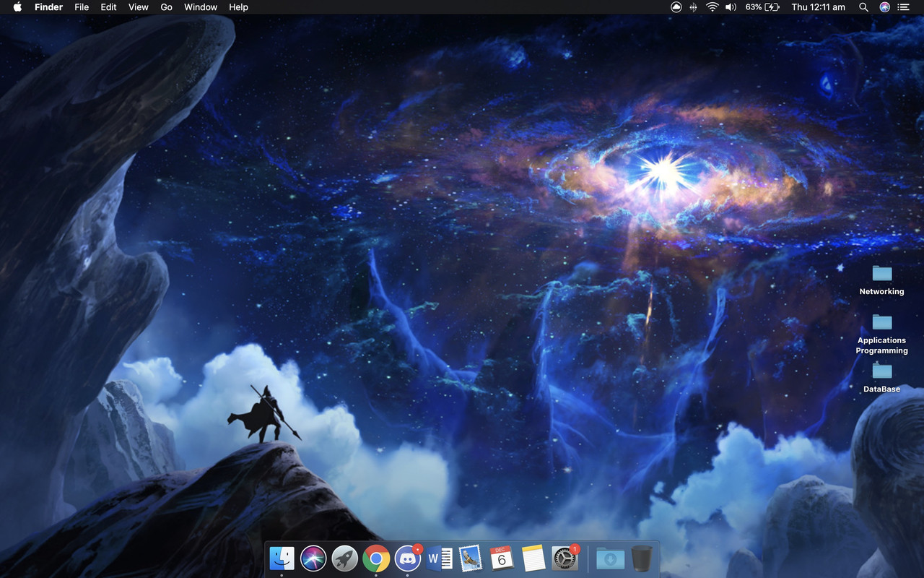Image resolution: width=924 pixels, height=578 pixels.
Task: Activate Siri from the menu bar
Action: click(884, 7)
